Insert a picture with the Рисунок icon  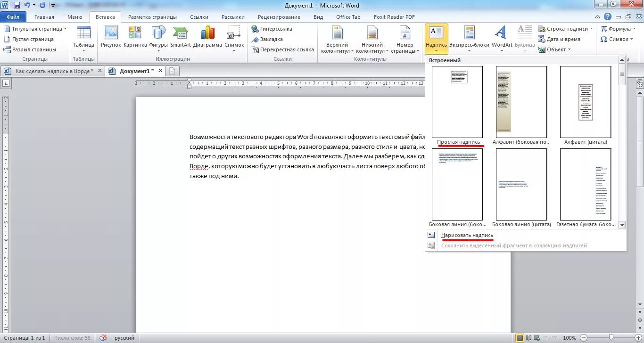tap(111, 38)
